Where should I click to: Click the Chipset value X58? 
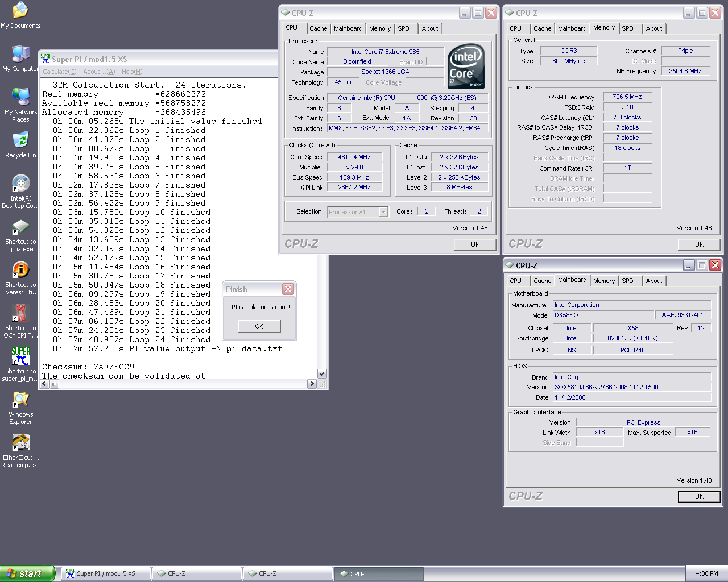[x=633, y=328]
